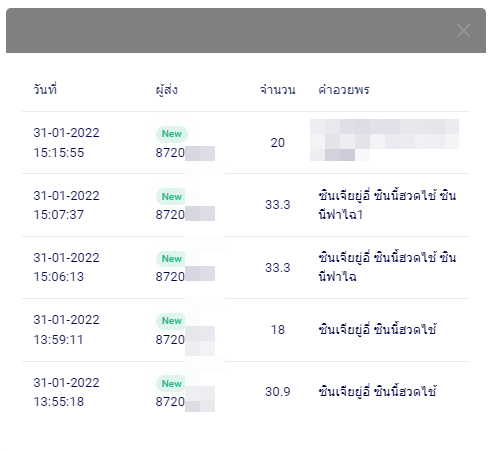The width and height of the screenshot is (491, 449).
Task: Click the amount 20 in the first row
Action: click(277, 143)
